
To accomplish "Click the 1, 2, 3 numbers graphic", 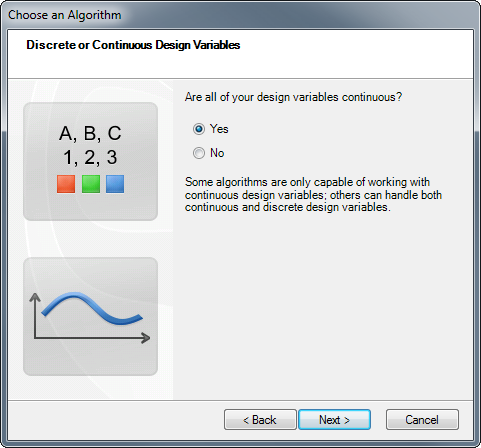I will click(x=90, y=157).
